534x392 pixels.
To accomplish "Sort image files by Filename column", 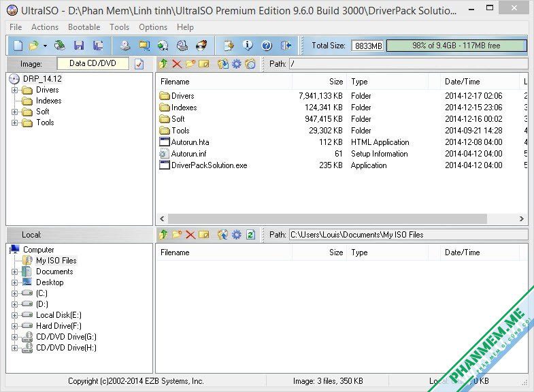I will pos(224,82).
